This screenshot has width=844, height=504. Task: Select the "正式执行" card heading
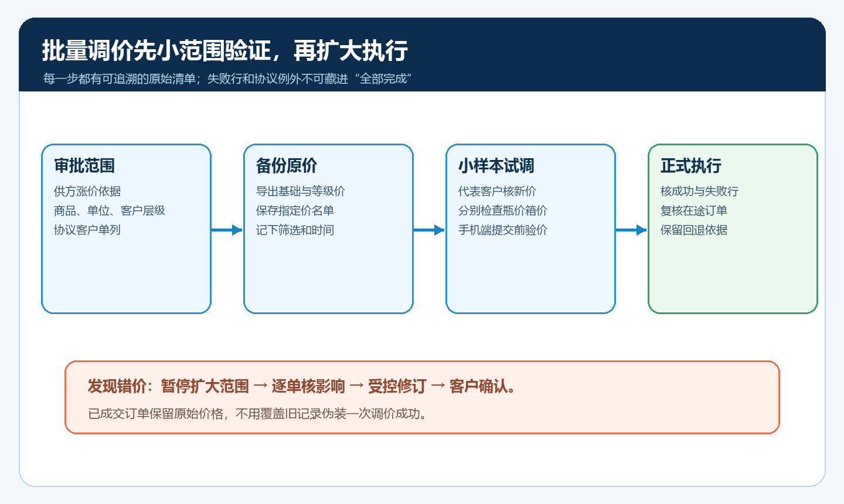pyautogui.click(x=691, y=166)
